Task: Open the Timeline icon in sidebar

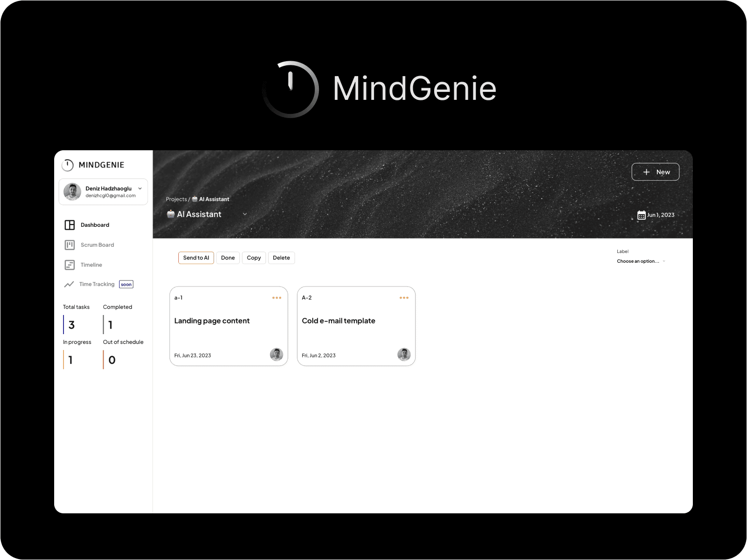Action: tap(69, 265)
